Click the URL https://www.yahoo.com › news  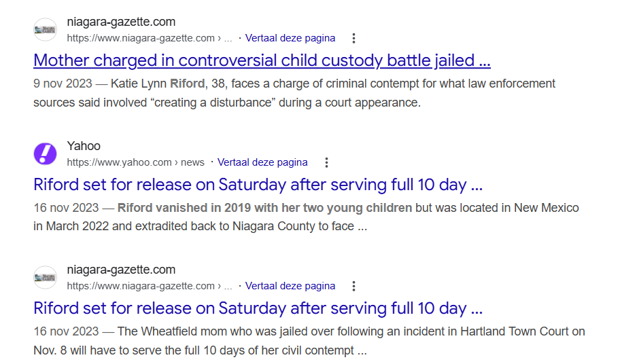pyautogui.click(x=135, y=162)
